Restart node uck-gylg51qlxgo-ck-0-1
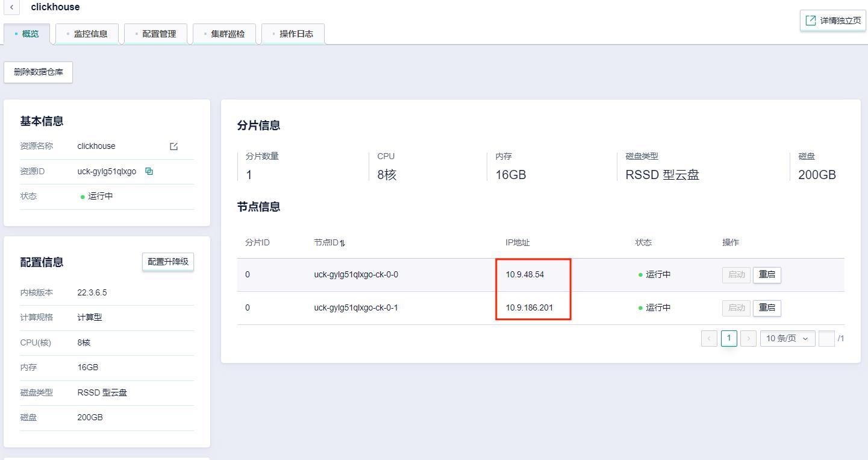 pyautogui.click(x=767, y=308)
